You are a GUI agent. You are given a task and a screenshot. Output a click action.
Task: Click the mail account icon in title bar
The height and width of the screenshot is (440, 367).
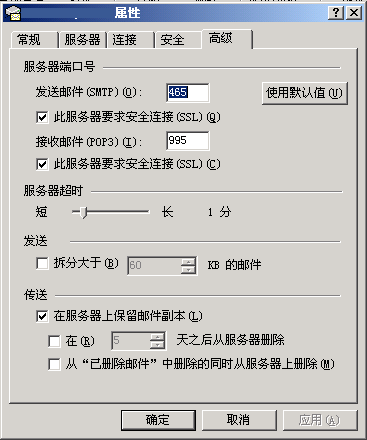(x=13, y=13)
